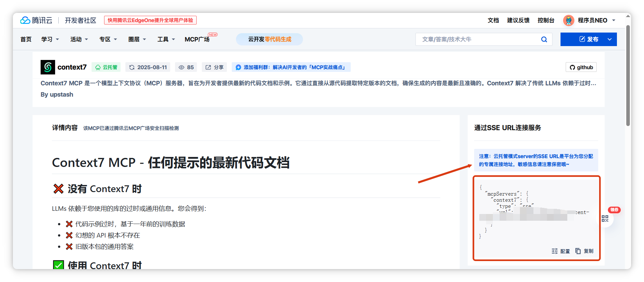Click the 2025-08-11 update date tag
This screenshot has height=282, width=644.
click(x=148, y=67)
